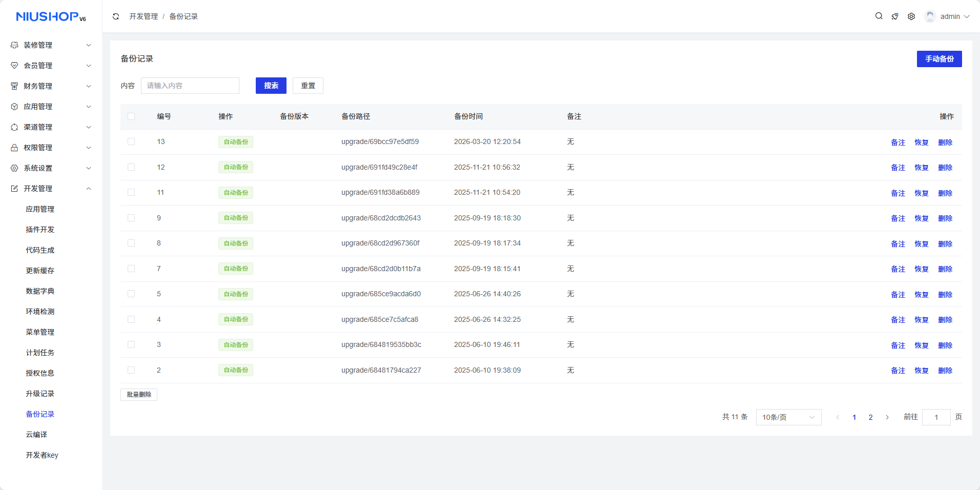Image resolution: width=980 pixels, height=490 pixels.
Task: Click 恢复 for backup record 12
Action: [x=921, y=168]
